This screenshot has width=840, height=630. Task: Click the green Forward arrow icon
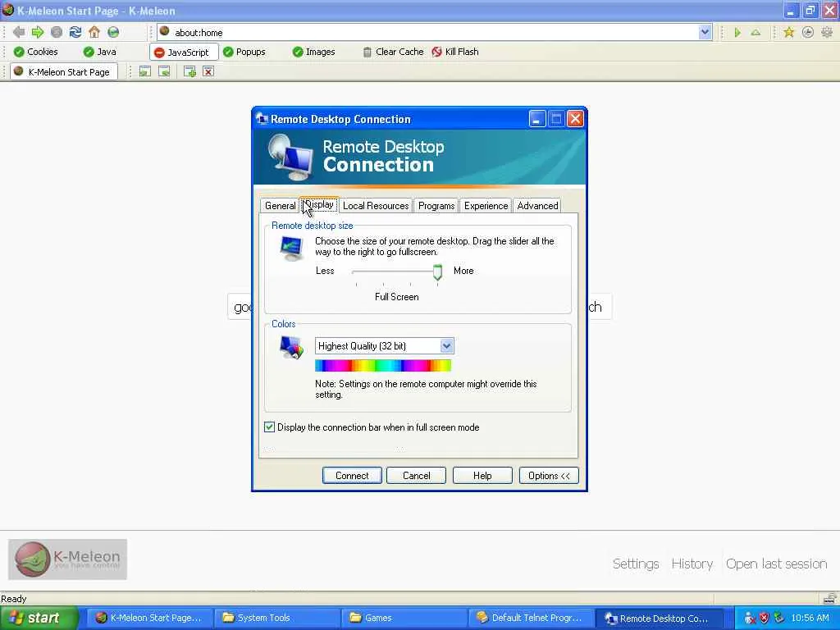38,32
